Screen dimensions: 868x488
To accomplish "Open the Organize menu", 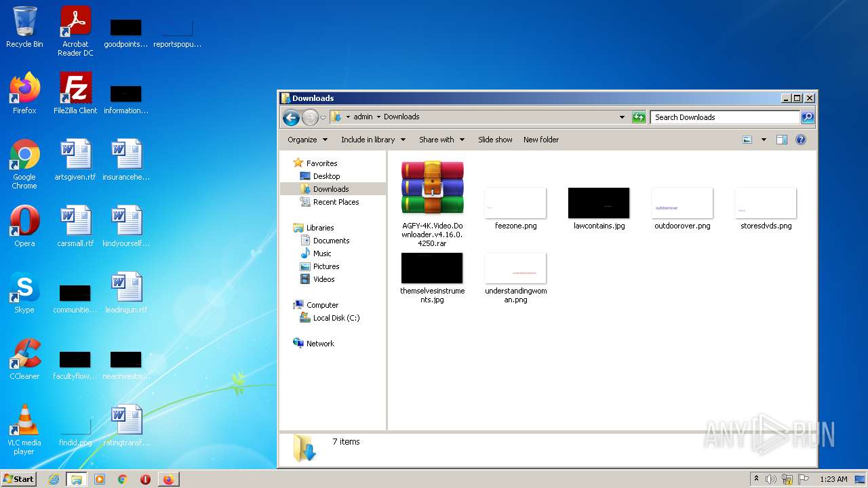I will (307, 140).
